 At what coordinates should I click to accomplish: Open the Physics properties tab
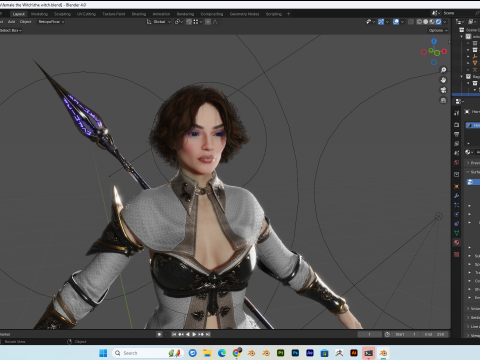tap(457, 214)
